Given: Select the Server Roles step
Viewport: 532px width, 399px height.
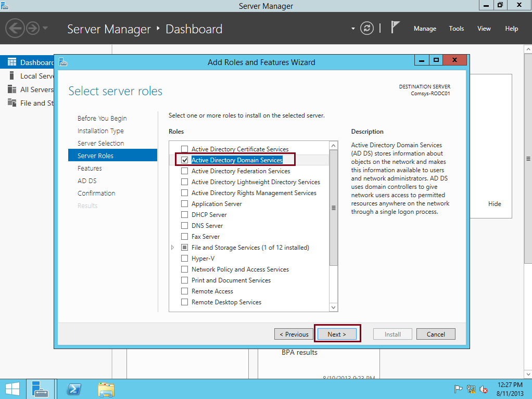Looking at the screenshot, I should (112, 155).
